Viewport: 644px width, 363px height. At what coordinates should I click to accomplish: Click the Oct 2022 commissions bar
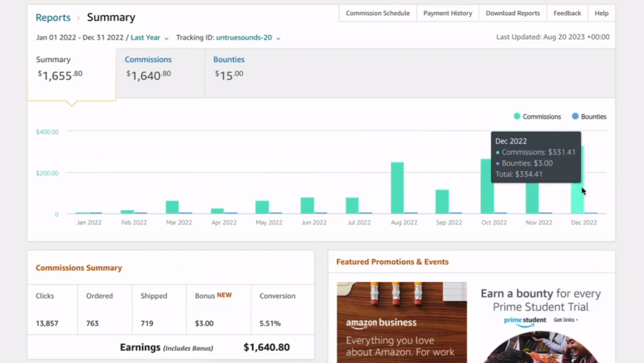click(x=487, y=186)
